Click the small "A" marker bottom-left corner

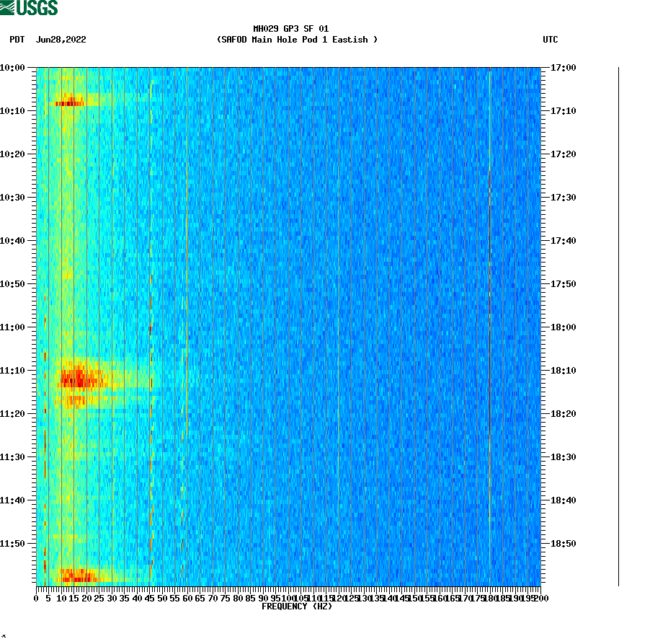5,638
